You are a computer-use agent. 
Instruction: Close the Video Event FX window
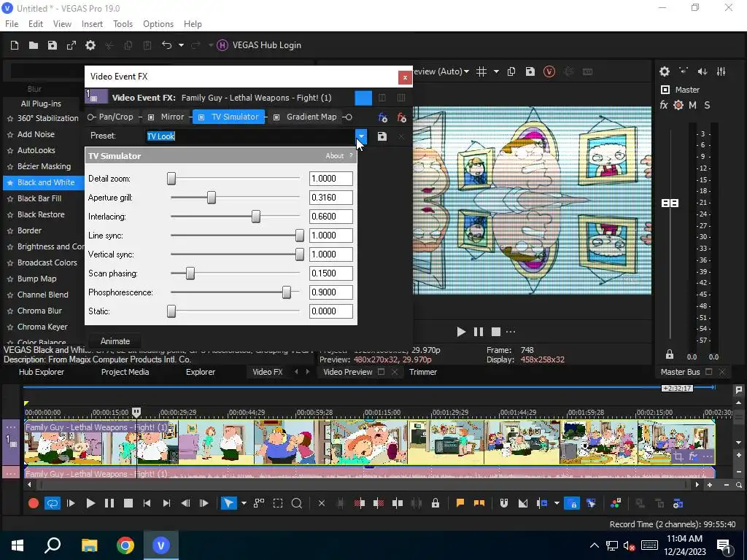pyautogui.click(x=405, y=77)
